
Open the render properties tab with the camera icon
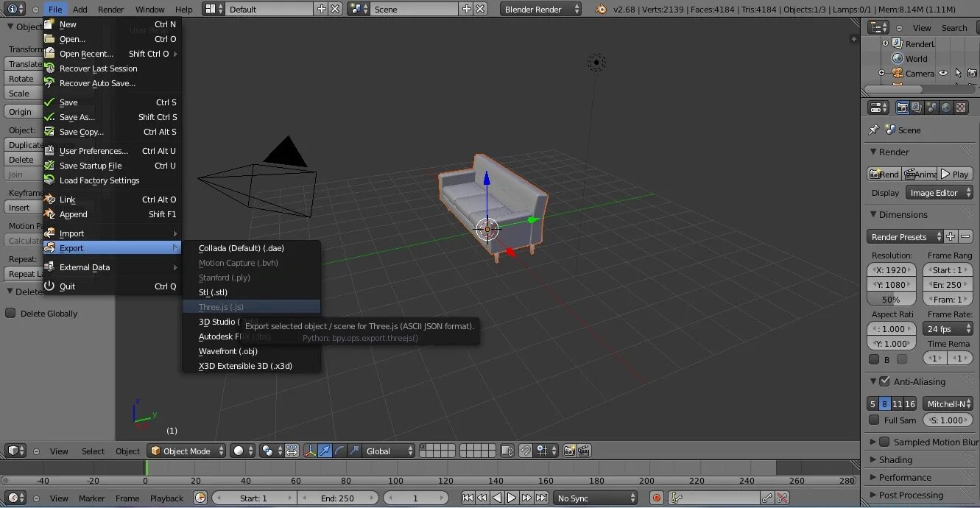click(902, 107)
